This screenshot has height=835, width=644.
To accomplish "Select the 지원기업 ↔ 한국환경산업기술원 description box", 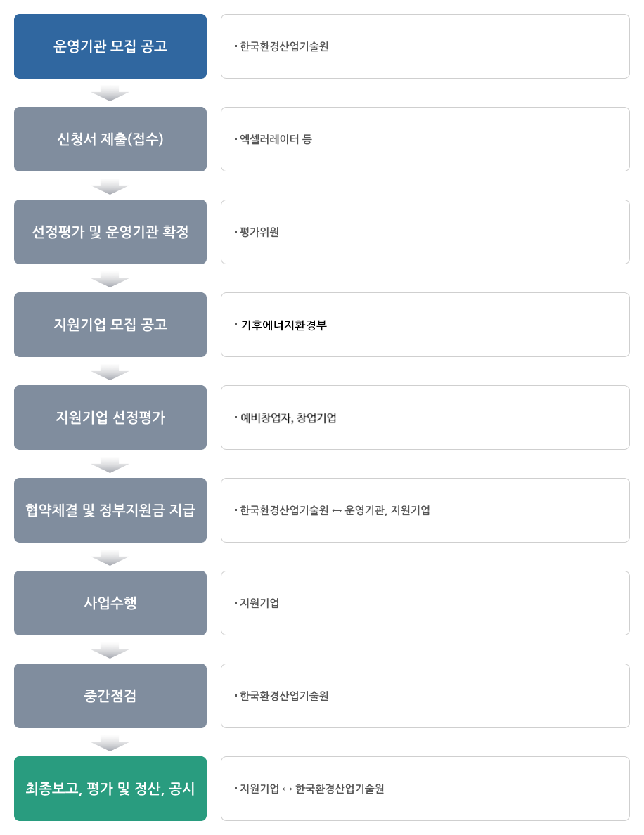I will 425,789.
